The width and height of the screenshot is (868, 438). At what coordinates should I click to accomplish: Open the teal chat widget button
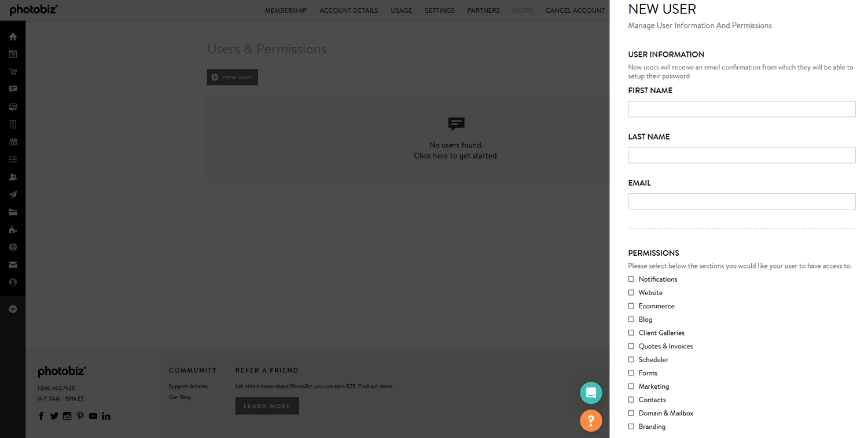click(x=591, y=393)
